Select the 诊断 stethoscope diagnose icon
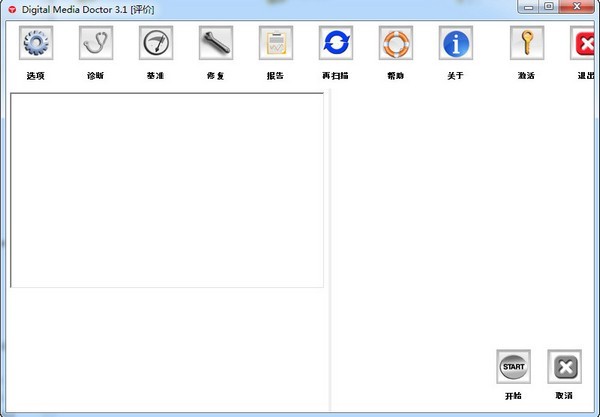The width and height of the screenshot is (600, 417). tap(96, 43)
